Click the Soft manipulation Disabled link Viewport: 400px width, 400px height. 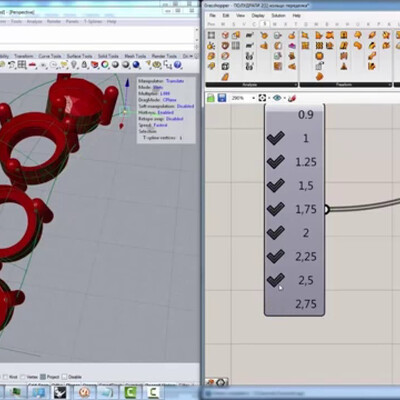[185, 106]
